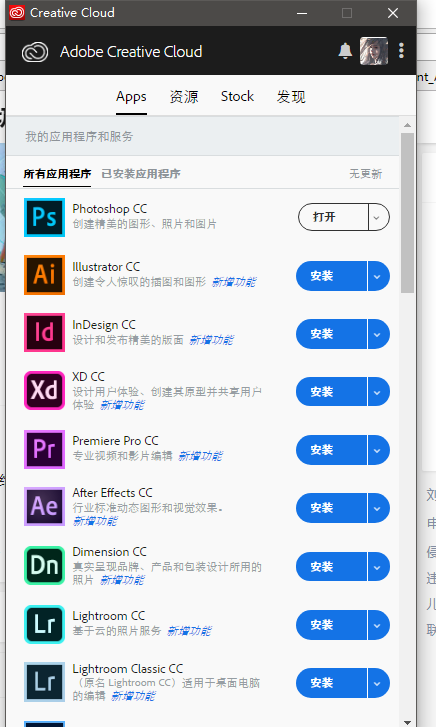Viewport: 436px width, 727px height.
Task: Minimize the Creative Cloud window
Action: point(302,13)
